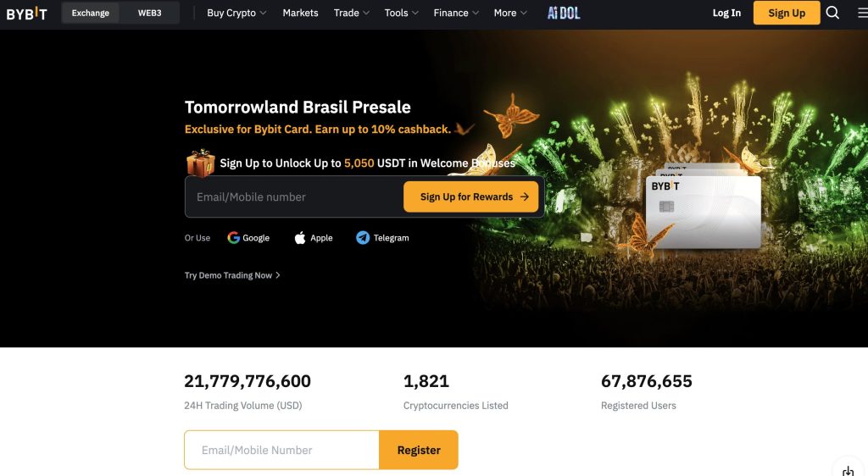Screen dimensions: 868x476
Task: Open the More menu
Action: (x=510, y=13)
